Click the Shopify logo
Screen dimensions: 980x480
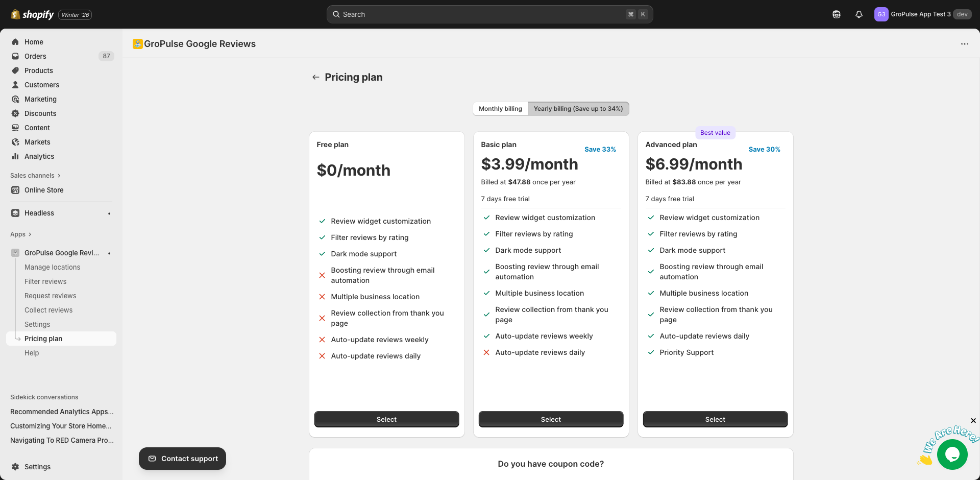33,14
